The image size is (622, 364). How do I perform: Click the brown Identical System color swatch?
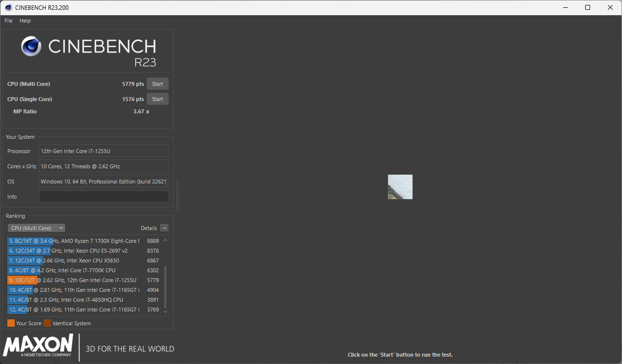point(47,323)
